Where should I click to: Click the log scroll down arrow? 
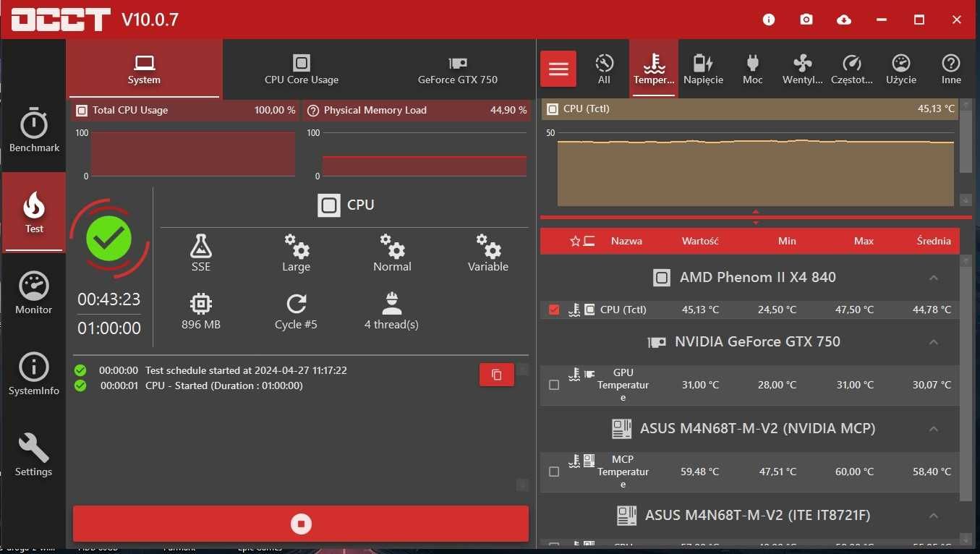522,485
